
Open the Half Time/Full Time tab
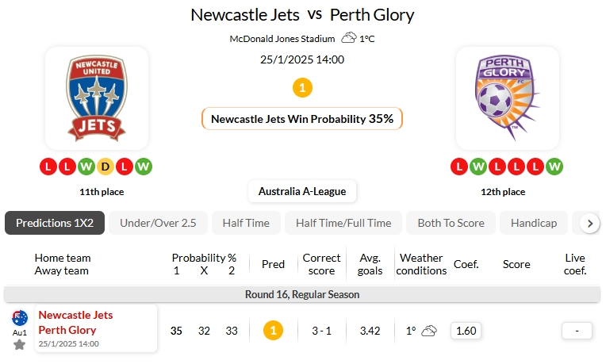pos(343,223)
